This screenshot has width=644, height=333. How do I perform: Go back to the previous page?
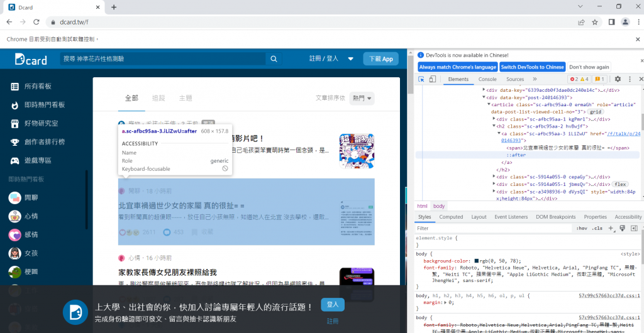pyautogui.click(x=9, y=22)
